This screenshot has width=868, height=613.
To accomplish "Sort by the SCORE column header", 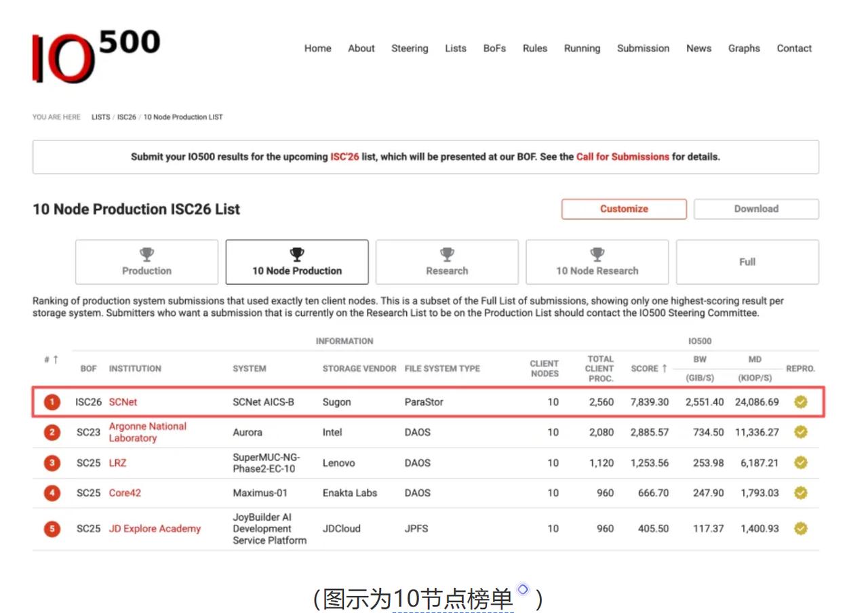I will pos(649,368).
